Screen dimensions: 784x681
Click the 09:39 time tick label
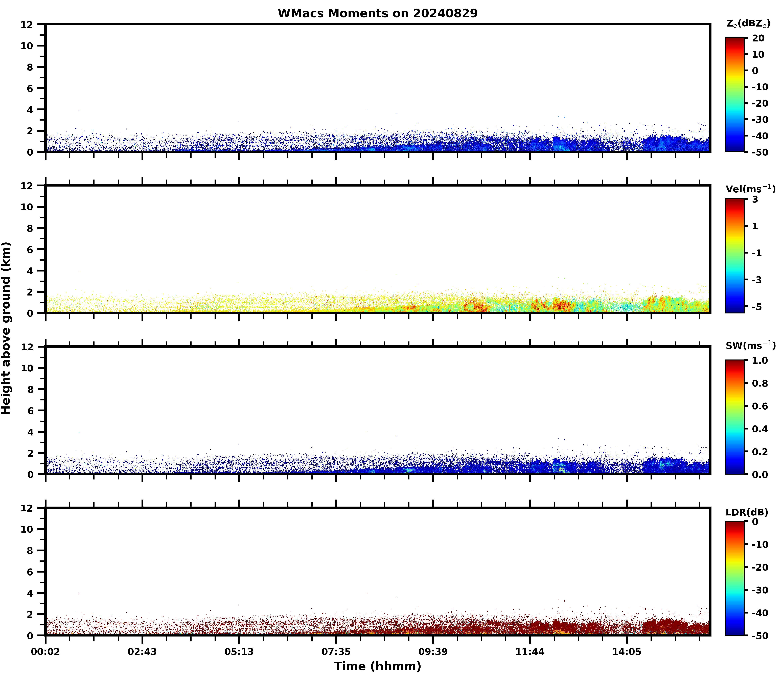pyautogui.click(x=433, y=652)
